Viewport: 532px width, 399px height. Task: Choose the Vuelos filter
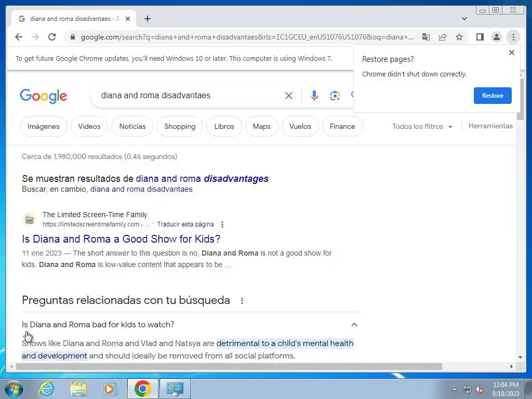(x=300, y=126)
